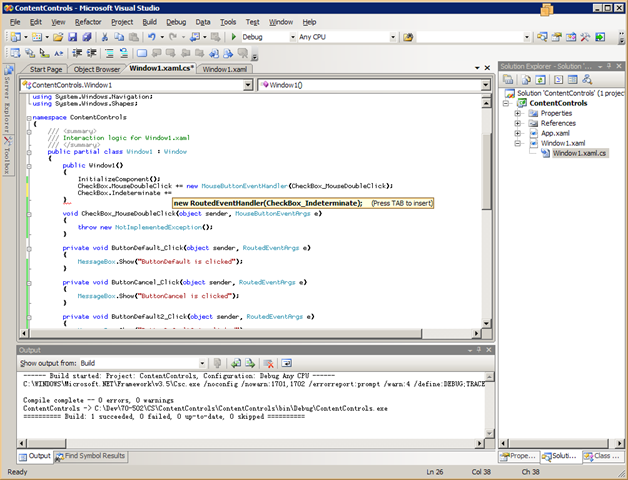
Task: Open the Show output from Build dropdown
Action: pyautogui.click(x=202, y=363)
